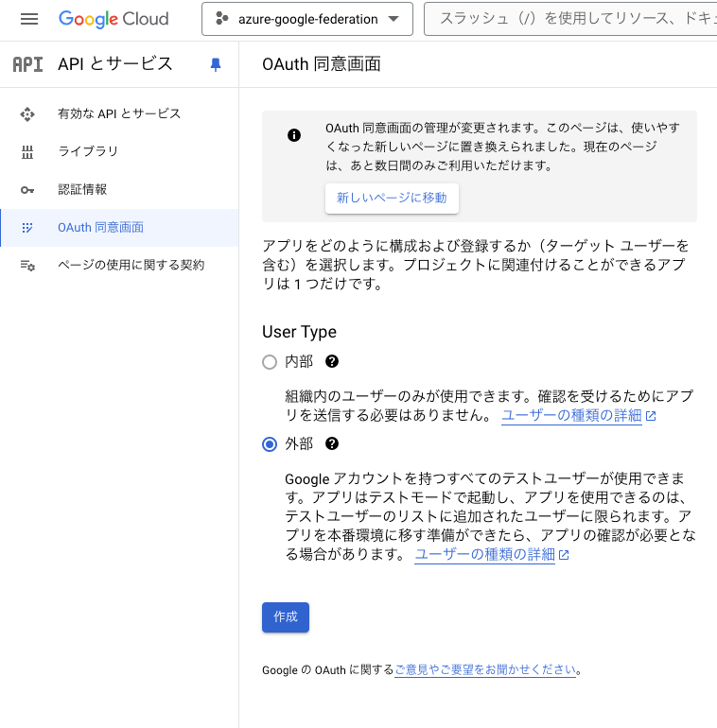717x728 pixels.
Task: Click the API とサービス sidebar title
Action: pyautogui.click(x=115, y=64)
